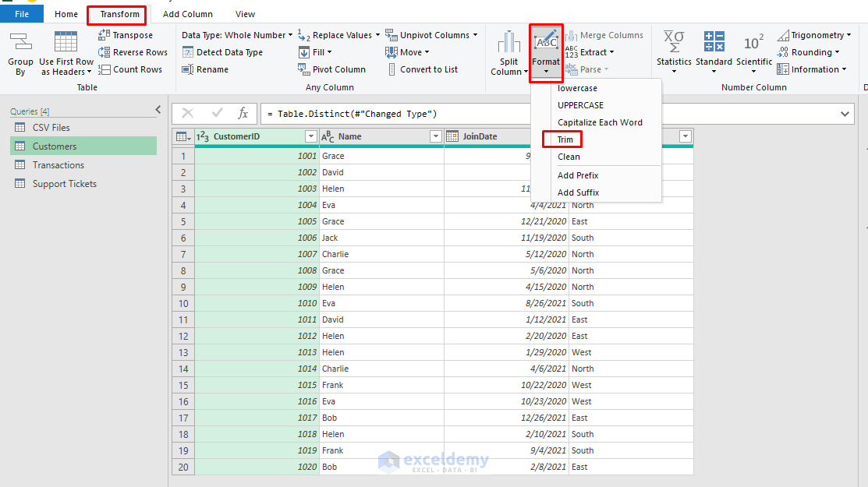868x487 pixels.
Task: Expand the formula bar
Action: (845, 114)
